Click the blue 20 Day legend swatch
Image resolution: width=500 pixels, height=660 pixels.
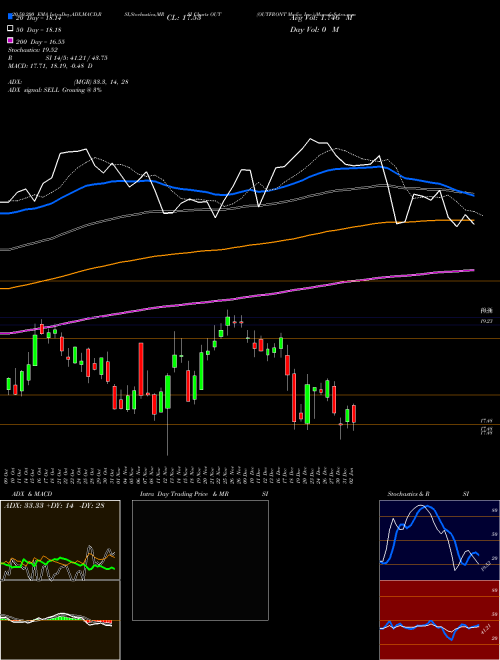(x=11, y=17)
